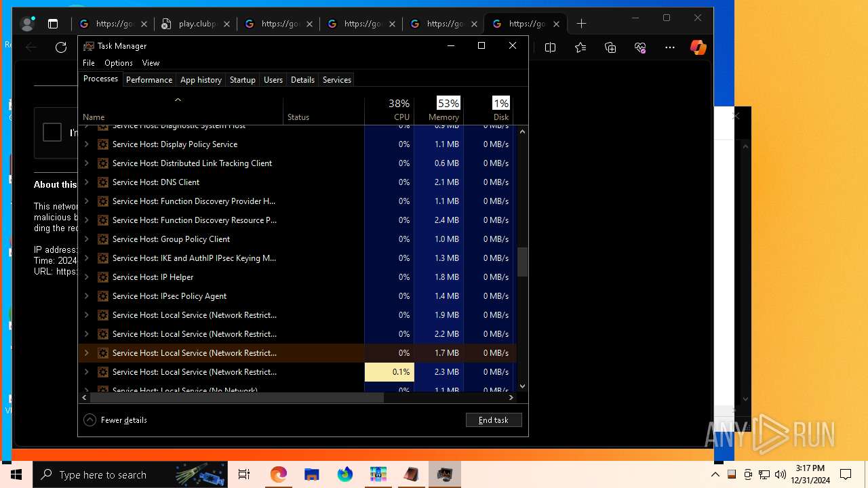The width and height of the screenshot is (868, 488).
Task: Open volume icon in system tray
Action: (x=781, y=474)
